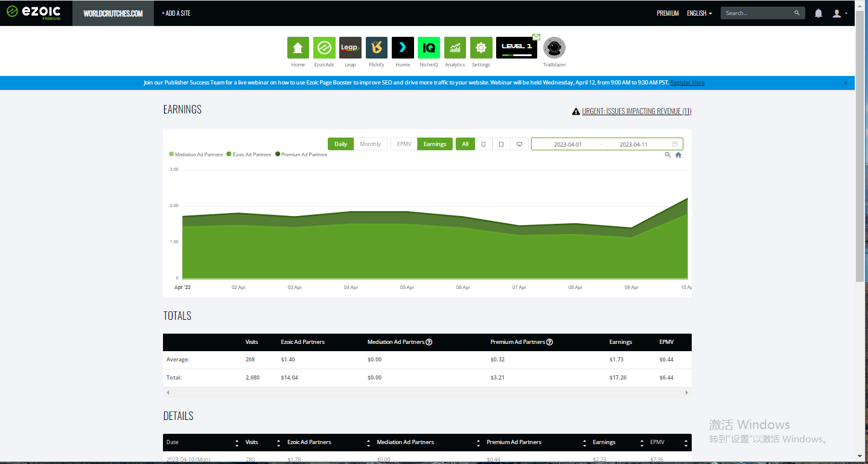Click right arrow of Totals scrollbar
Screen dimensions: 868x464
pyautogui.click(x=686, y=392)
